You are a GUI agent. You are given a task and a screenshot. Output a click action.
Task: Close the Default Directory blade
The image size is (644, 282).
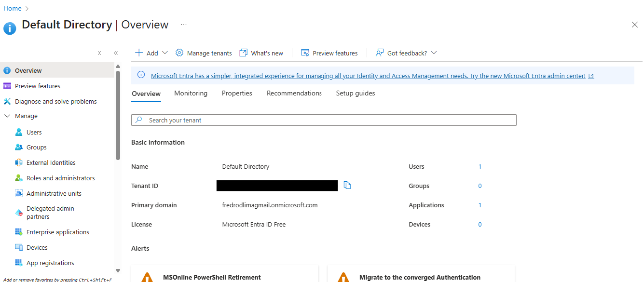pyautogui.click(x=635, y=25)
